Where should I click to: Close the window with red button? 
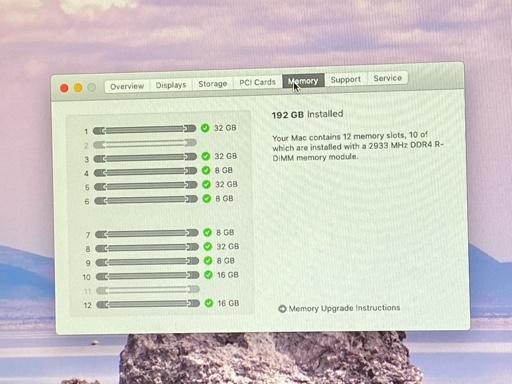[64, 88]
